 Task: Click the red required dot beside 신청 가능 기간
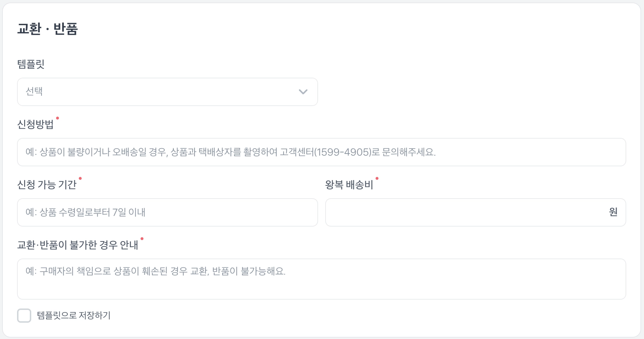80,178
